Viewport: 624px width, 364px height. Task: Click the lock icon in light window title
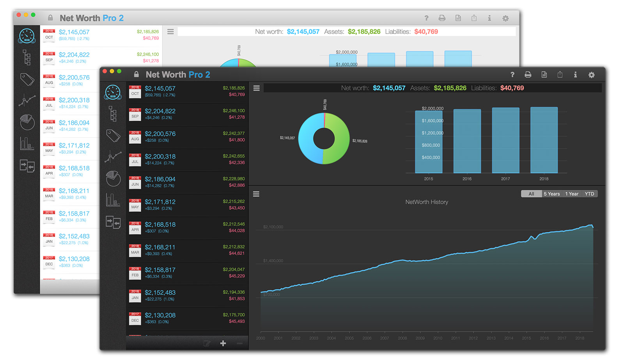pyautogui.click(x=50, y=18)
